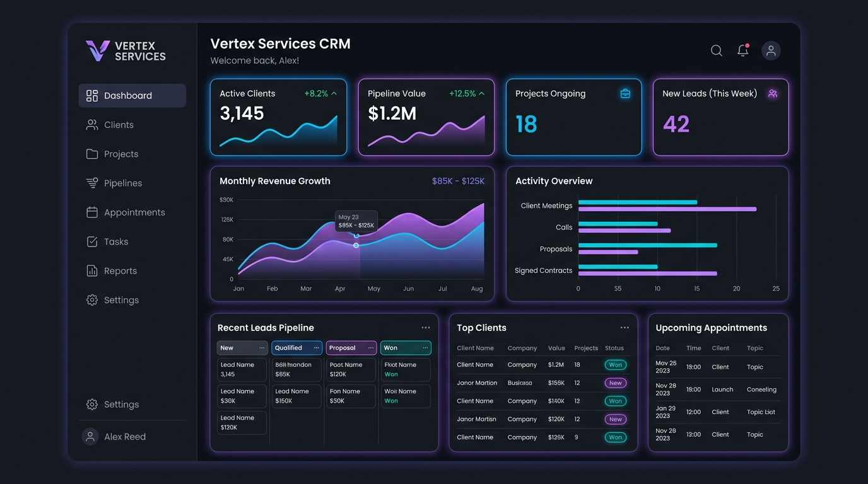
Task: Click the Topic column header in appointments
Action: tap(755, 348)
